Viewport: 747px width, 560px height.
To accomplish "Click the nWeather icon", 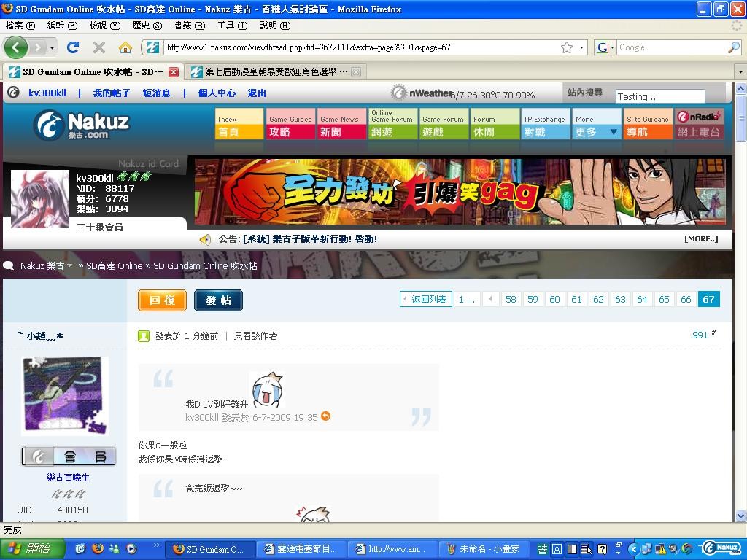I will 399,93.
